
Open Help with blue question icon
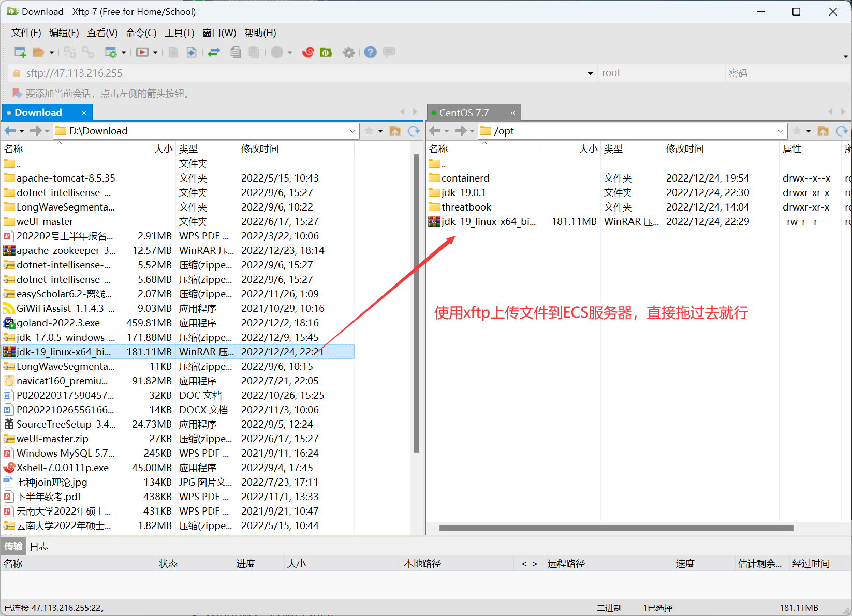[370, 52]
